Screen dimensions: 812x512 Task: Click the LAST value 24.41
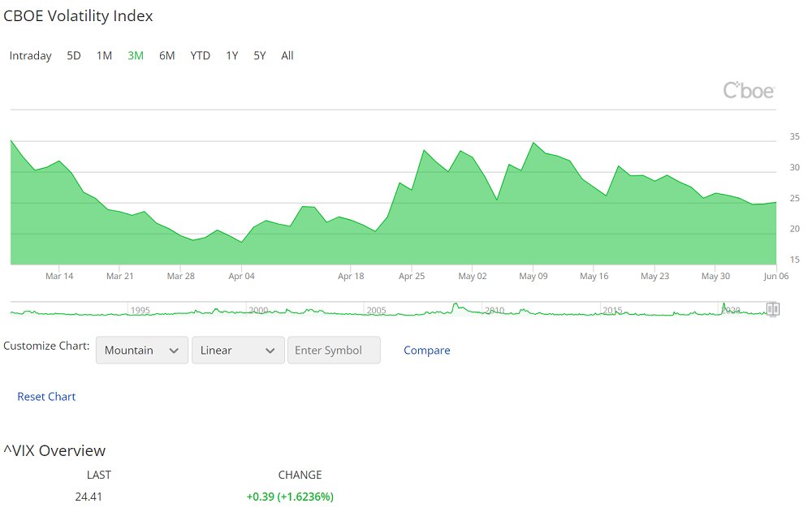pyautogui.click(x=89, y=497)
